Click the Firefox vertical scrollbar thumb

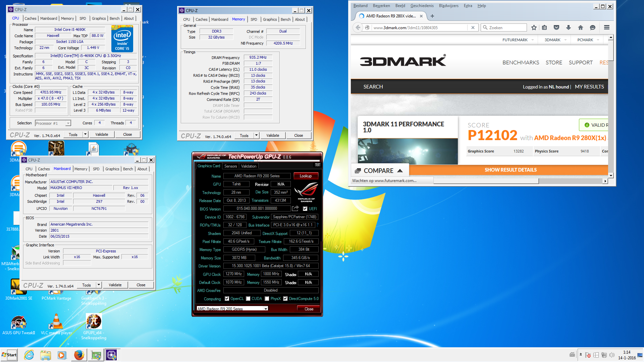pos(611,50)
